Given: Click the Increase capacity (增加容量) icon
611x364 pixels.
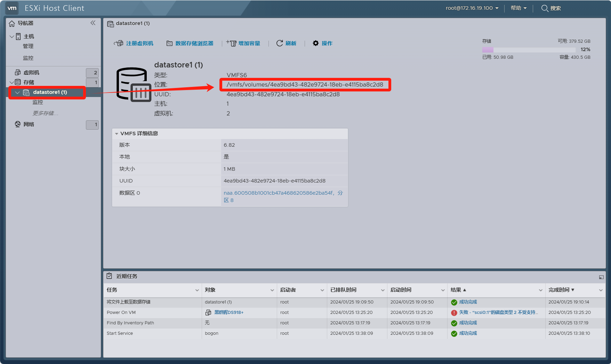Looking at the screenshot, I should [x=232, y=43].
